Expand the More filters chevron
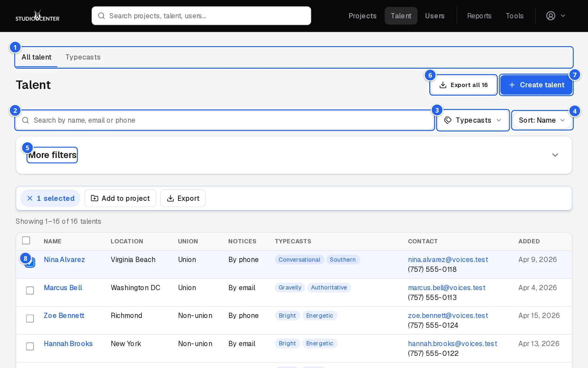588x368 pixels. coord(555,155)
